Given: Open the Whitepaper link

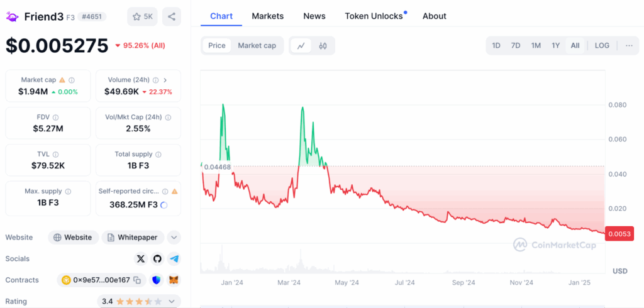Looking at the screenshot, I should click(133, 237).
